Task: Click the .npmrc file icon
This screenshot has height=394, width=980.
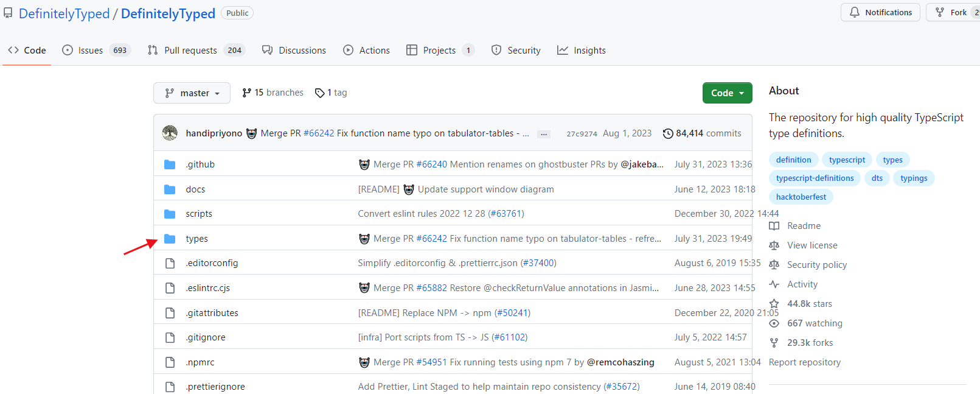Action: click(x=170, y=362)
